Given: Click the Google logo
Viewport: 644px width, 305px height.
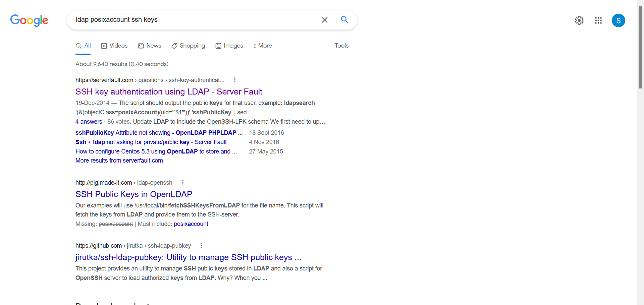Looking at the screenshot, I should [29, 20].
